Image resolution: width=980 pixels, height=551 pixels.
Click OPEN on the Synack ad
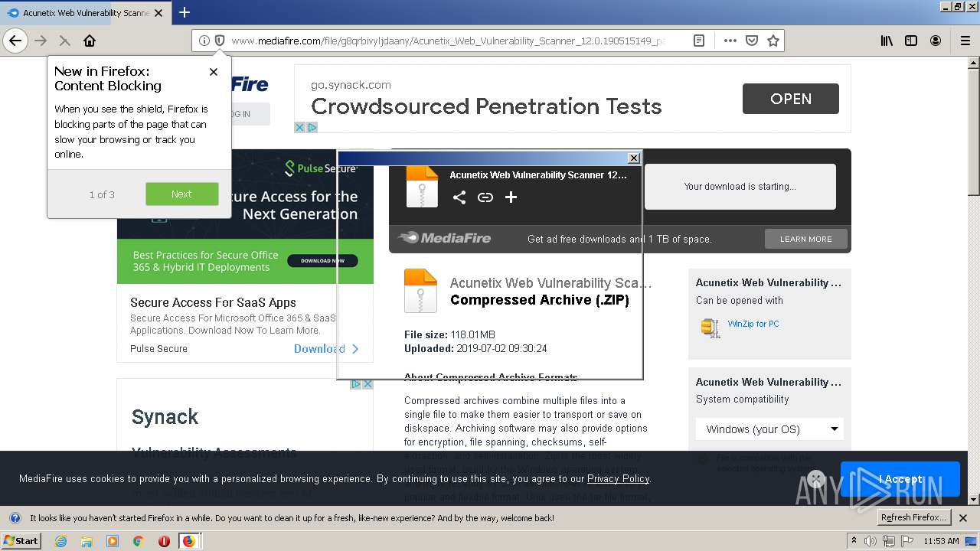tap(791, 99)
